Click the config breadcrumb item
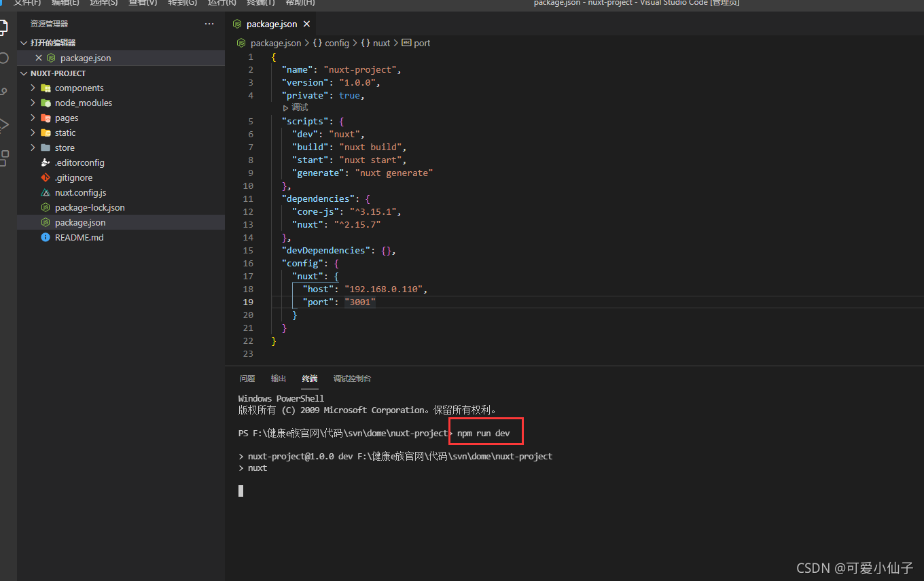 [338, 43]
